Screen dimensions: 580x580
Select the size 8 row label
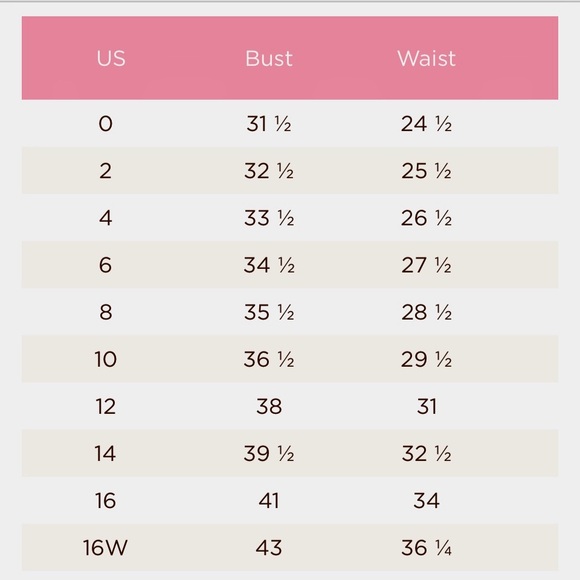105,312
